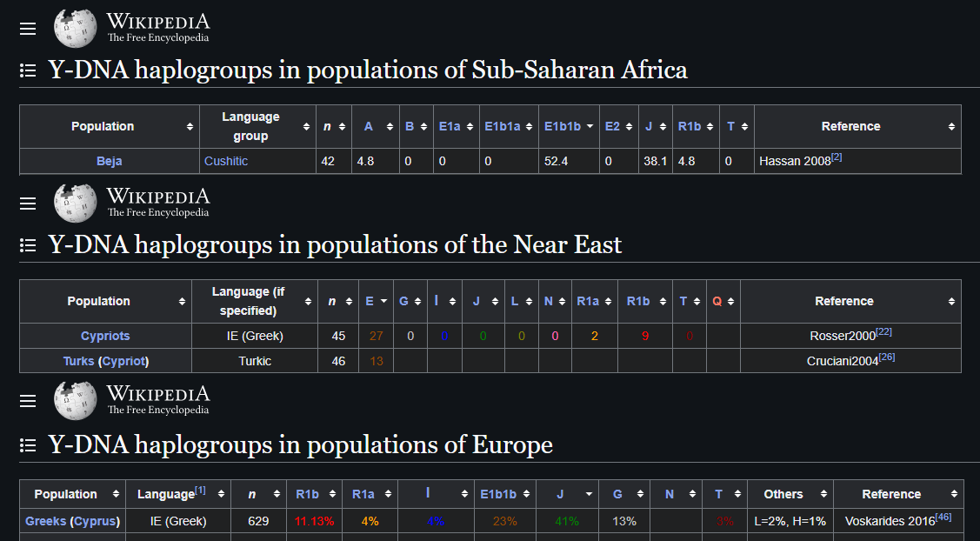Open the Turks link in Near East table

[79, 362]
